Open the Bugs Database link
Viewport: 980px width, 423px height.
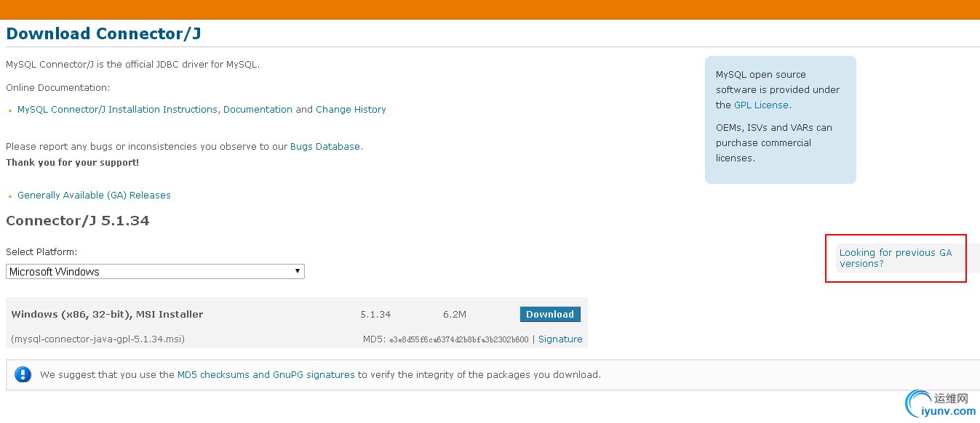[325, 147]
